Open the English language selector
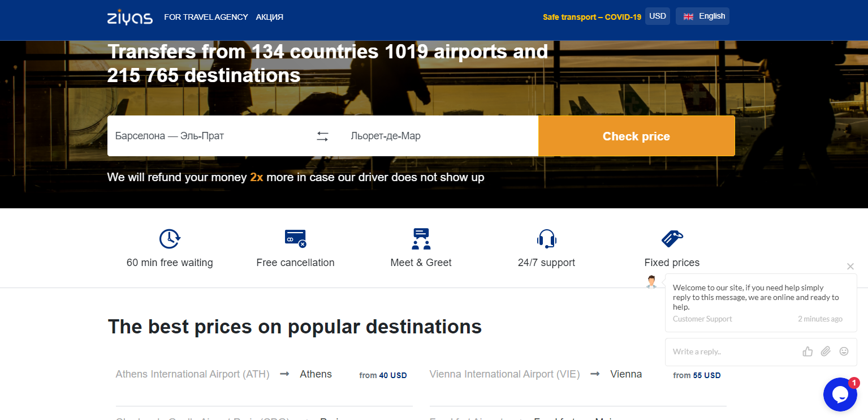Viewport: 868px width, 420px height. point(703,16)
